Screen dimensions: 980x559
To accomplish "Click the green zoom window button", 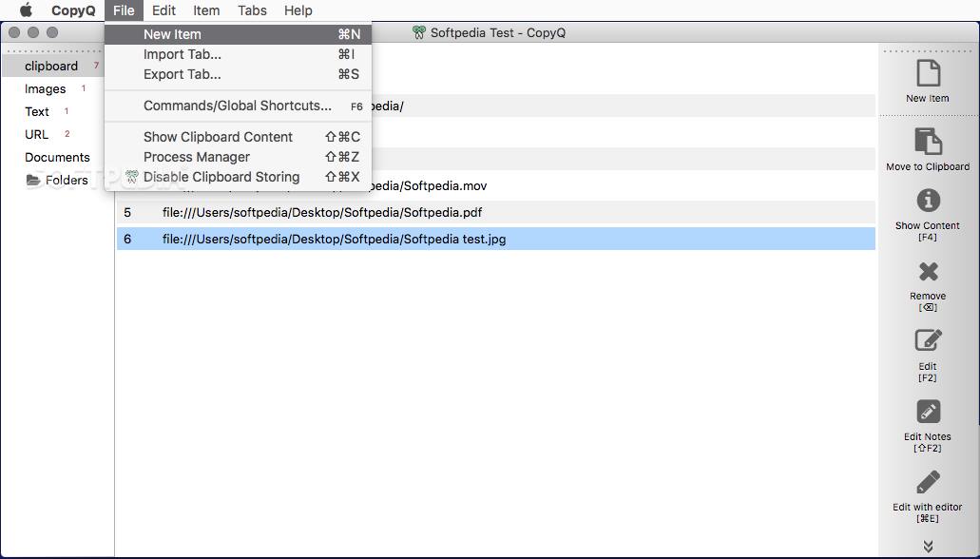I will pos(52,32).
